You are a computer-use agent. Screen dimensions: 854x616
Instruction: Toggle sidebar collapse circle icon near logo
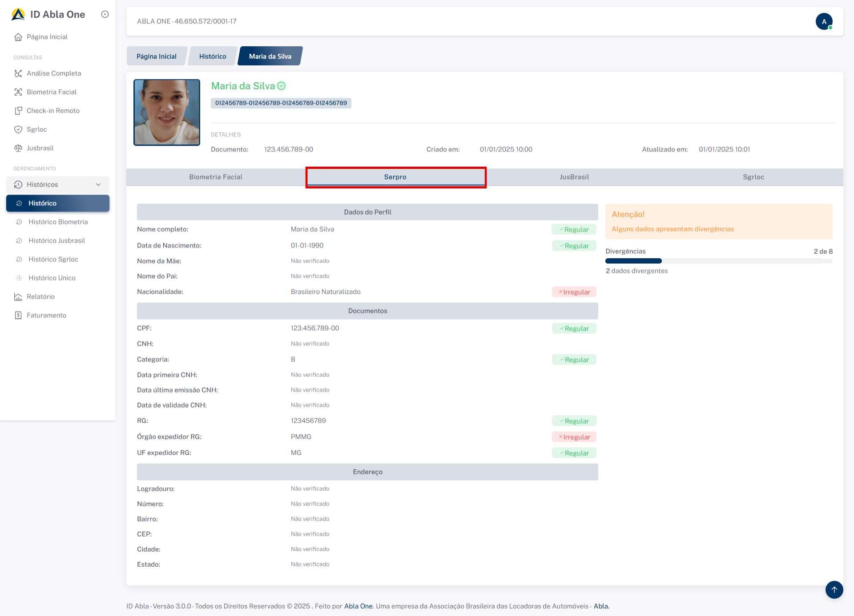click(x=105, y=14)
